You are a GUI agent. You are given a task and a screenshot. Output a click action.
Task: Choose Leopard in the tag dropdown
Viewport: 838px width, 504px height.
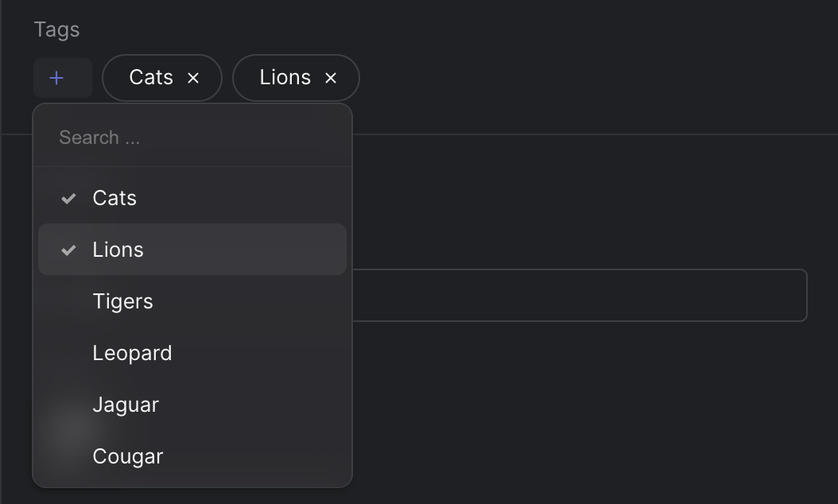[192, 353]
